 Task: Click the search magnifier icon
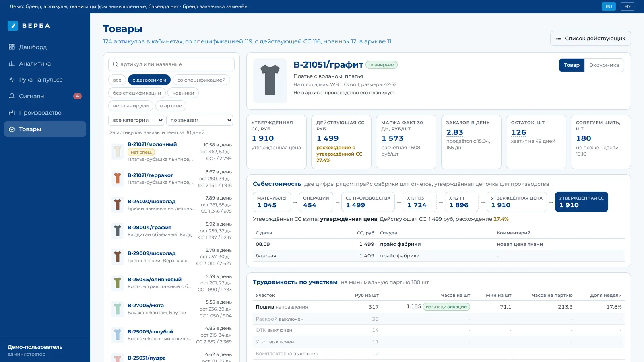point(116,64)
